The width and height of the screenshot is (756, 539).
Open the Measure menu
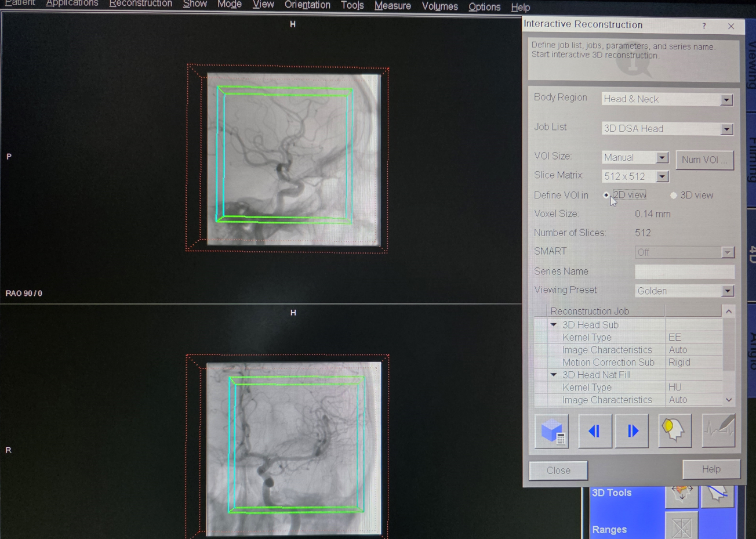coord(392,6)
